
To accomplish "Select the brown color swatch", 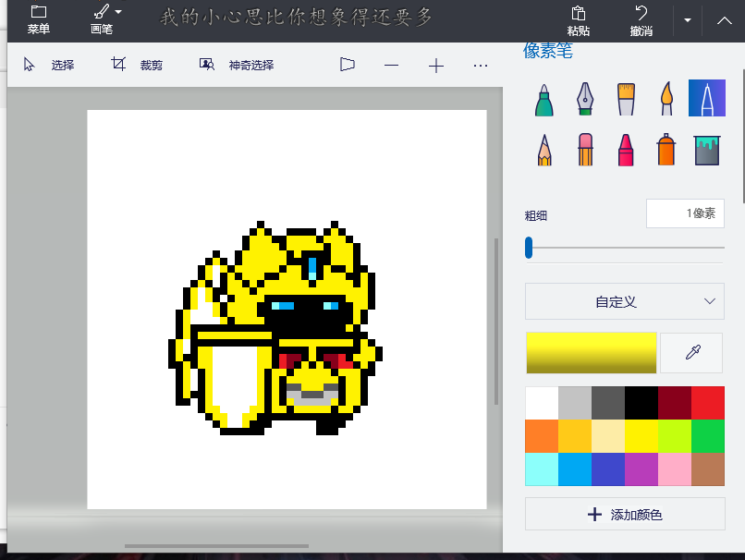I will 708,469.
